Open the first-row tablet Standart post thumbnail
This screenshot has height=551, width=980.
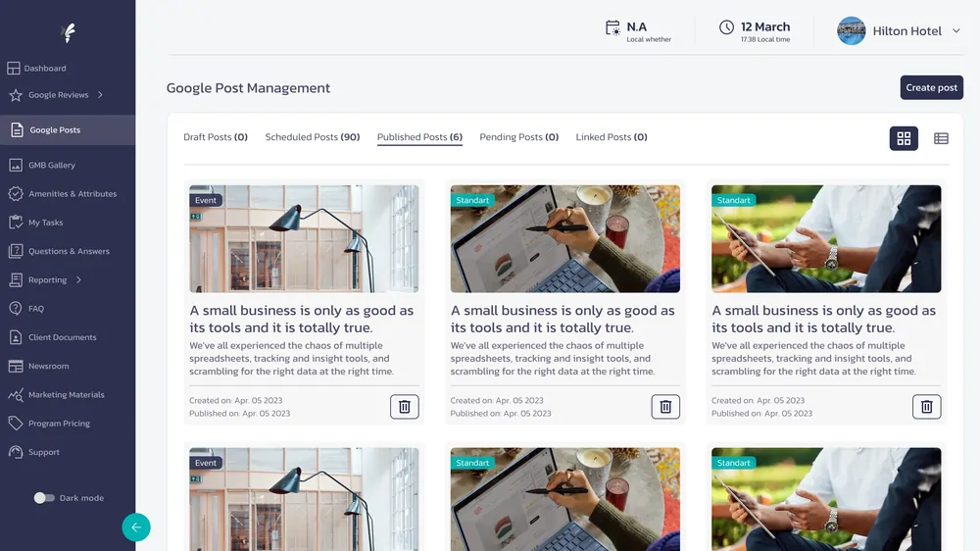coord(826,239)
